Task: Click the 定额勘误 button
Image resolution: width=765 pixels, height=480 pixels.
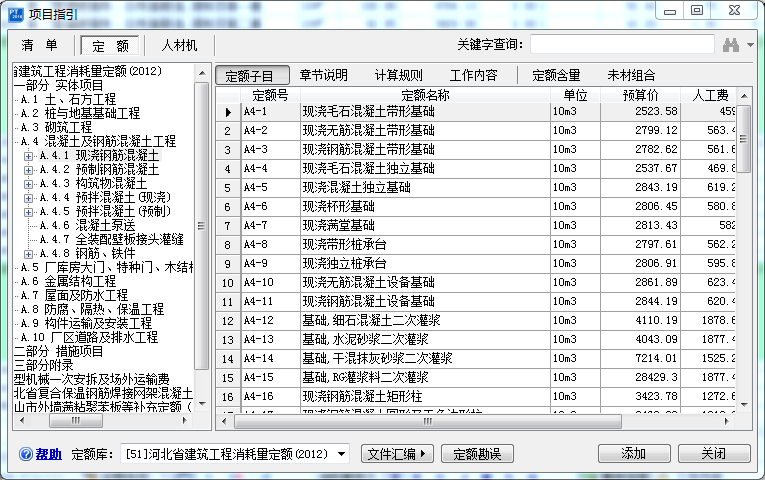Action: pyautogui.click(x=477, y=454)
